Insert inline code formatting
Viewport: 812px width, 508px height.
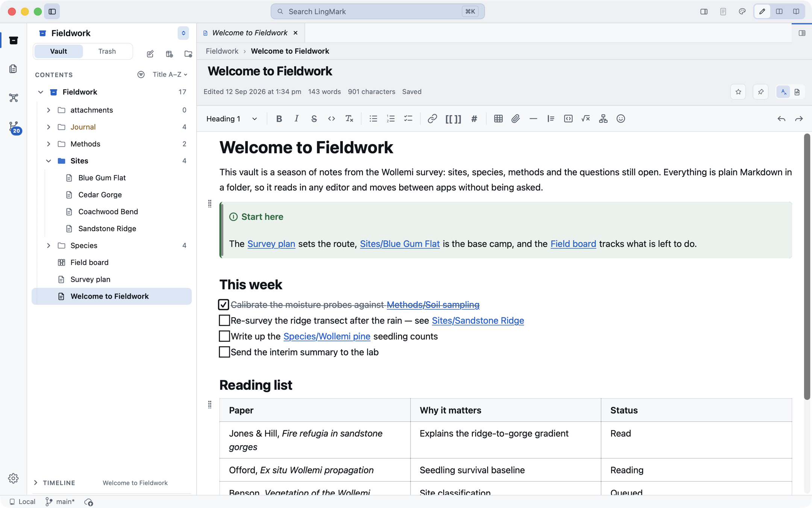pos(332,119)
